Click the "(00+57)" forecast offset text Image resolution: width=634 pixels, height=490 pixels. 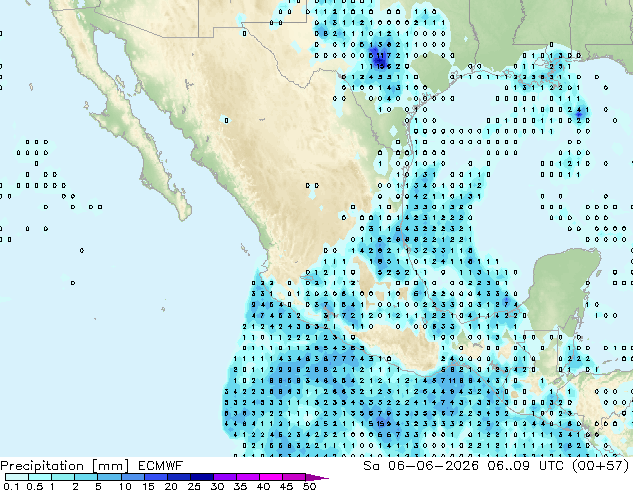click(x=601, y=466)
